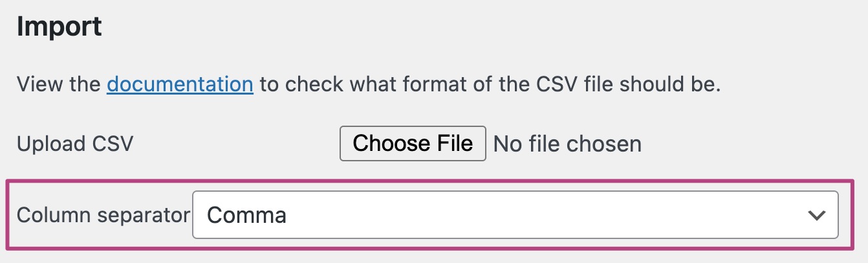Click the chevron arrow on the Comma dropdown

[817, 215]
